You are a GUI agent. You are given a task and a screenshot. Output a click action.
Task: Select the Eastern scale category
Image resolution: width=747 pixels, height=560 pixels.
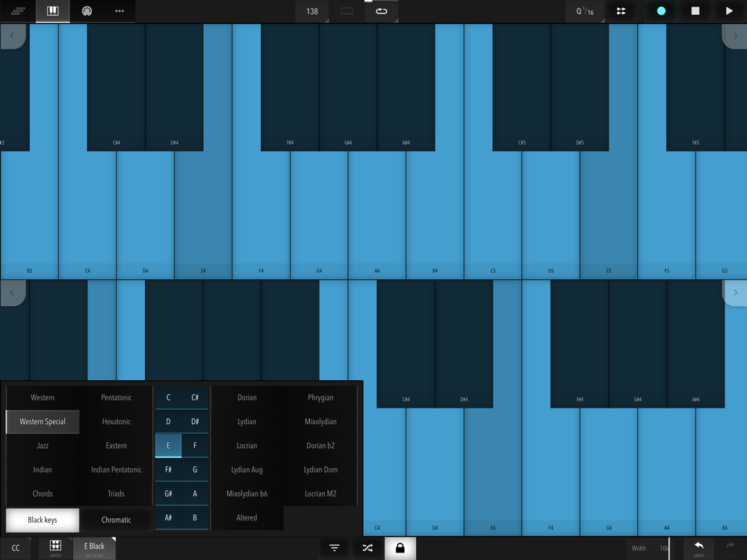pyautogui.click(x=117, y=446)
